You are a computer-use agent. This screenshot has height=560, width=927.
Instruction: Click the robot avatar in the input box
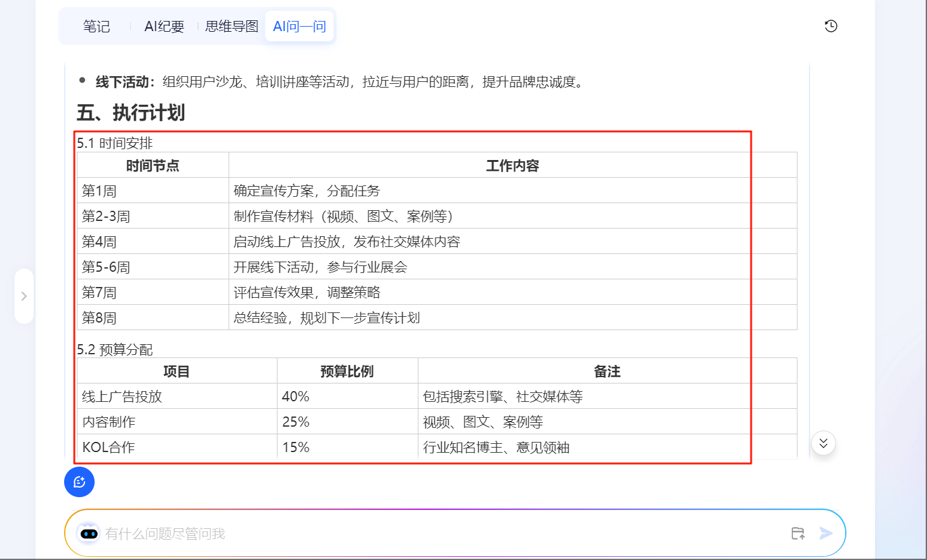click(89, 533)
